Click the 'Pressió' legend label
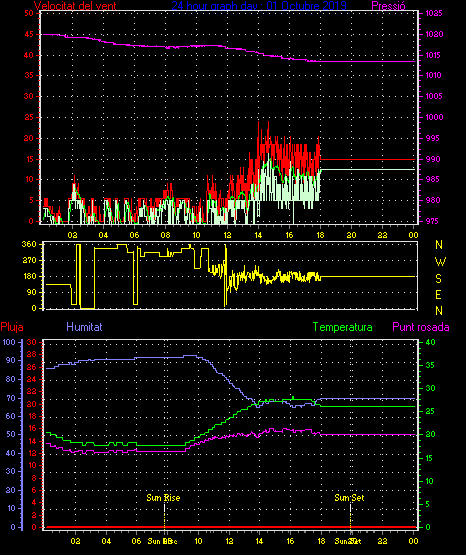466x555 pixels. point(388,6)
